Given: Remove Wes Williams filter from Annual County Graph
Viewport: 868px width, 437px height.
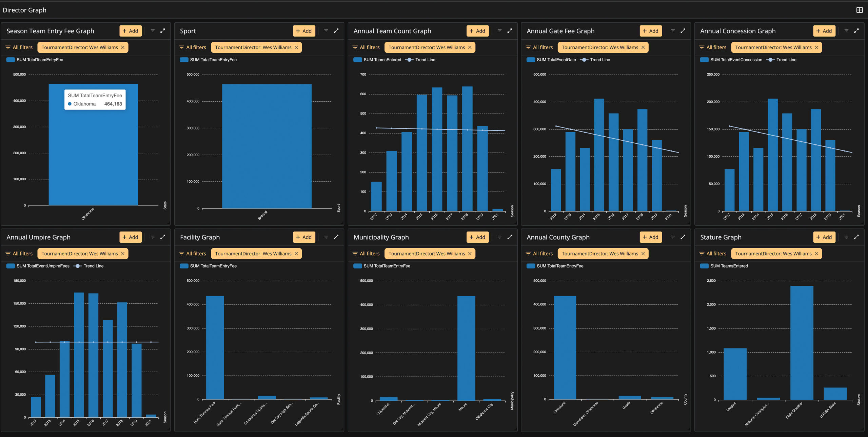Looking at the screenshot, I should 643,254.
